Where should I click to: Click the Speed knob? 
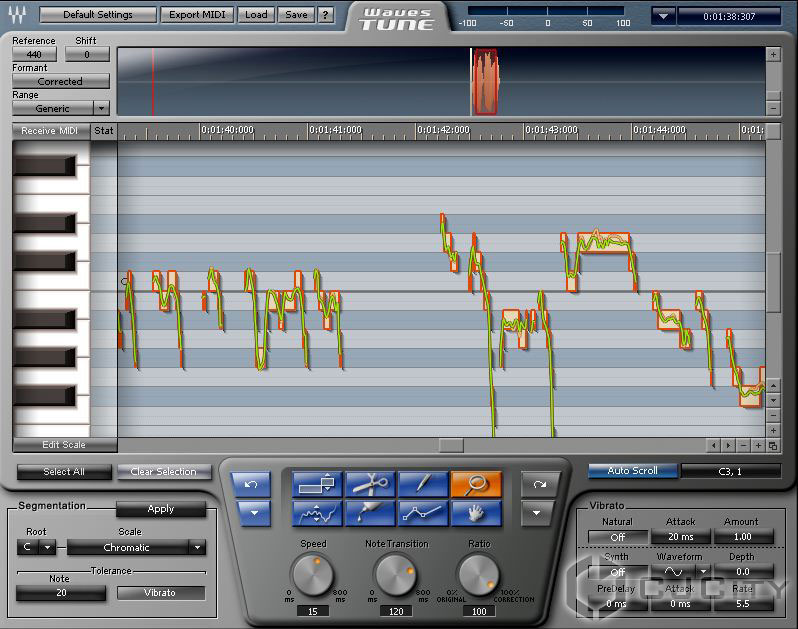312,575
